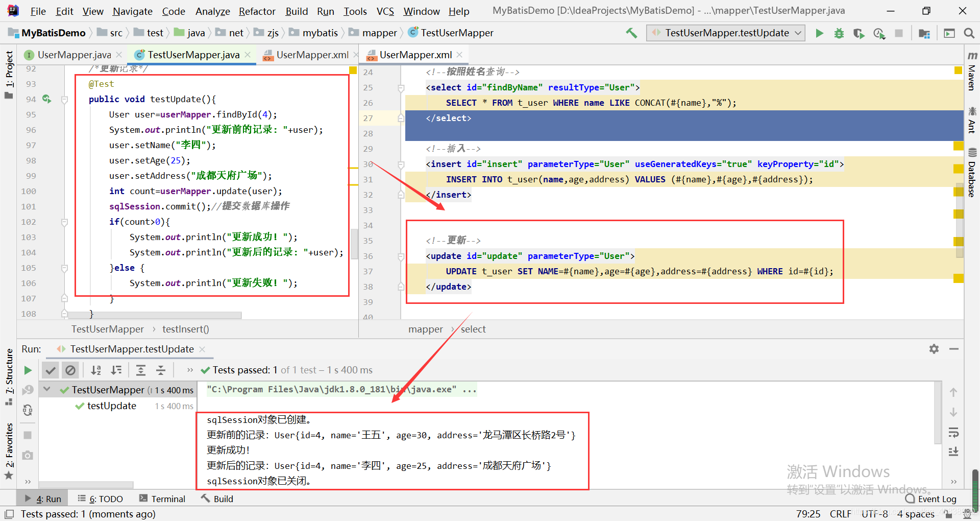Sort tests by duration icon in Run toolbar

(116, 370)
